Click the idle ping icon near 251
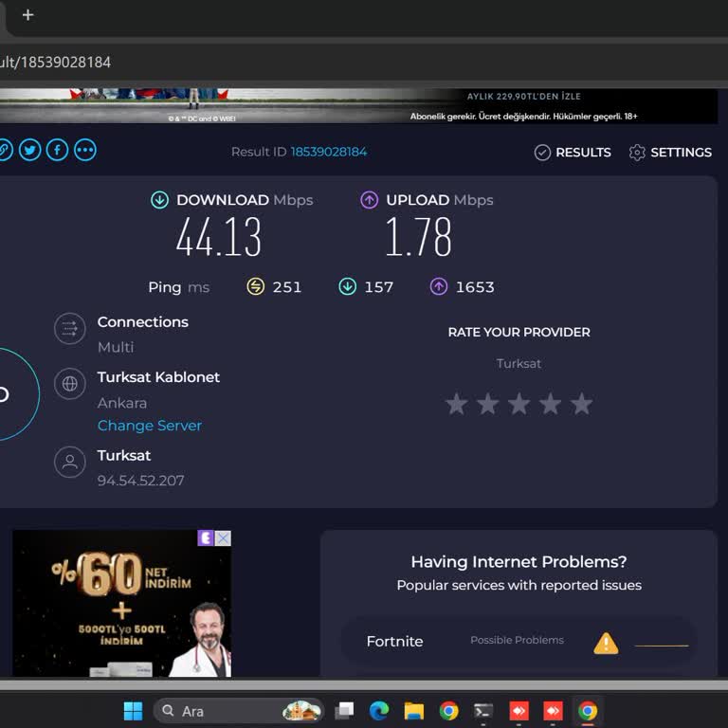Screen dimensions: 728x728 click(x=255, y=286)
